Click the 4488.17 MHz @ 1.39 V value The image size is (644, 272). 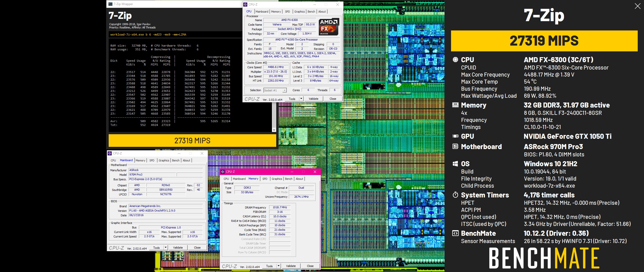549,75
